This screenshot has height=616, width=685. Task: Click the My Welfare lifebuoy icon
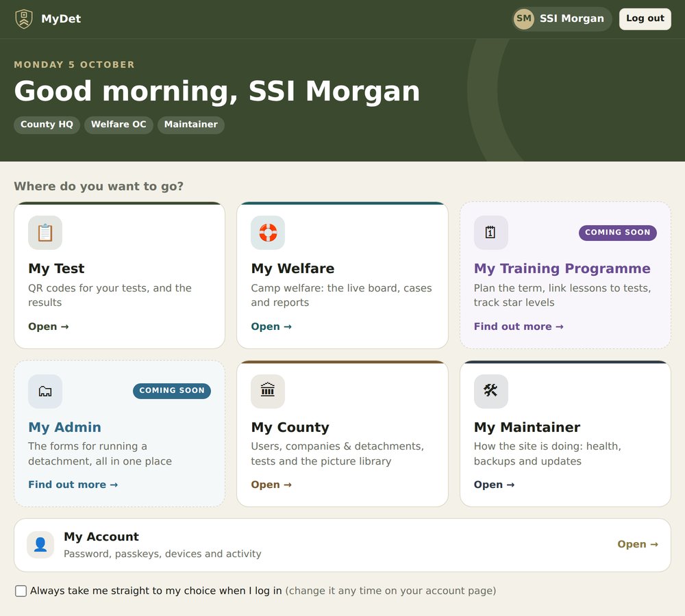(268, 233)
